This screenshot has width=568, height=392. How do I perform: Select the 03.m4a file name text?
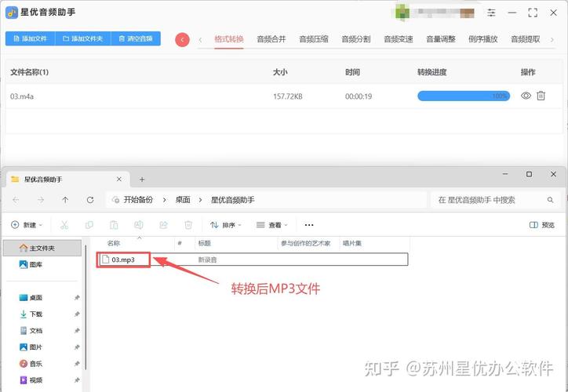(x=22, y=96)
